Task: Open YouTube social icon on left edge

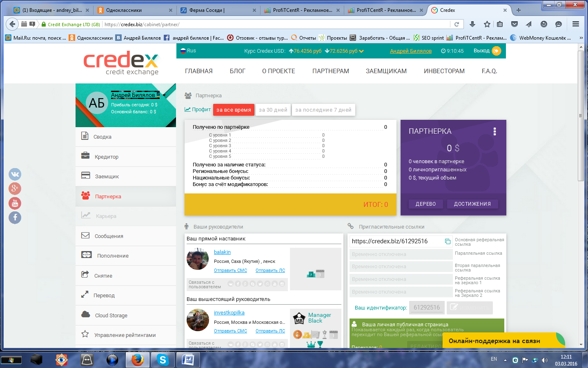Action: click(15, 203)
